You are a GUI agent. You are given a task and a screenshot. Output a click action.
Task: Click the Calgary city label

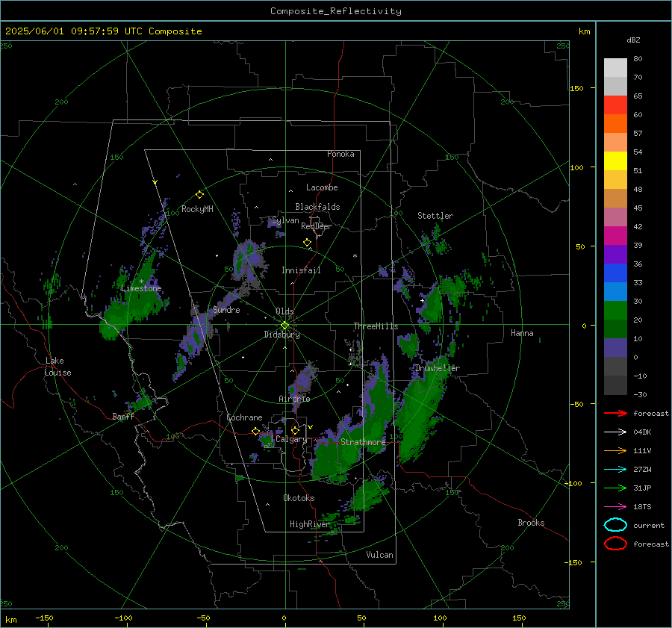(291, 439)
